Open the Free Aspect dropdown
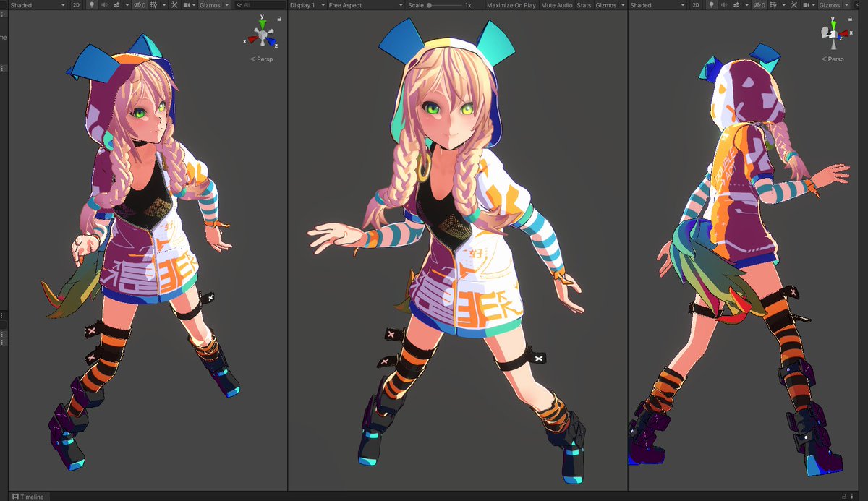This screenshot has height=501, width=868. pos(347,4)
